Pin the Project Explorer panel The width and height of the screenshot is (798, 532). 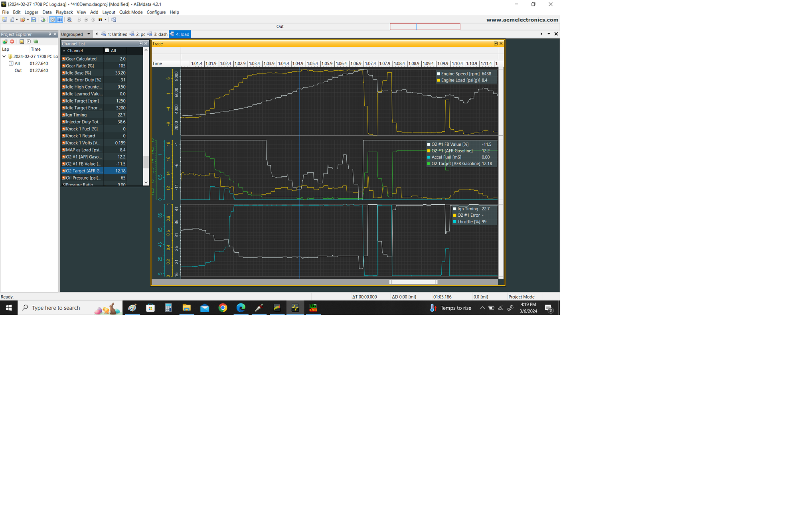click(x=49, y=34)
